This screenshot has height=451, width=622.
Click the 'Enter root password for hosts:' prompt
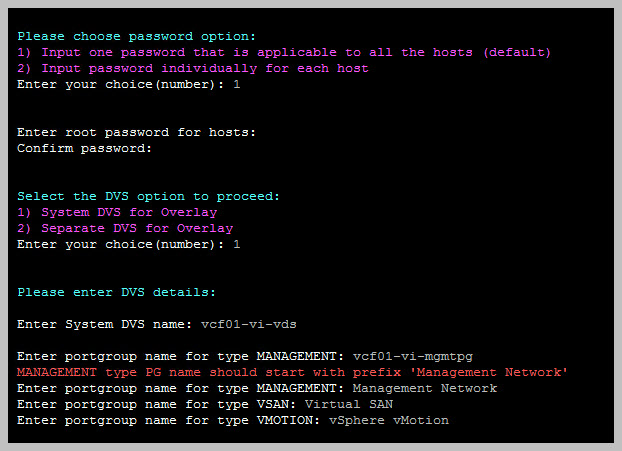coord(136,132)
